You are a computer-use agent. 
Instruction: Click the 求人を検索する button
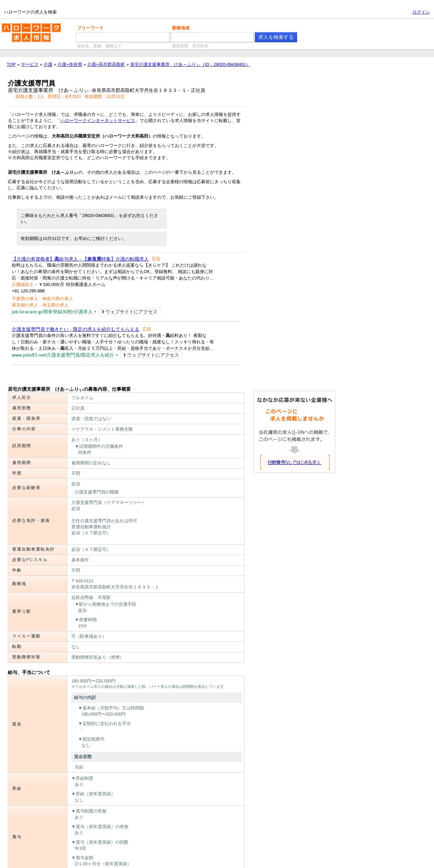click(x=276, y=37)
